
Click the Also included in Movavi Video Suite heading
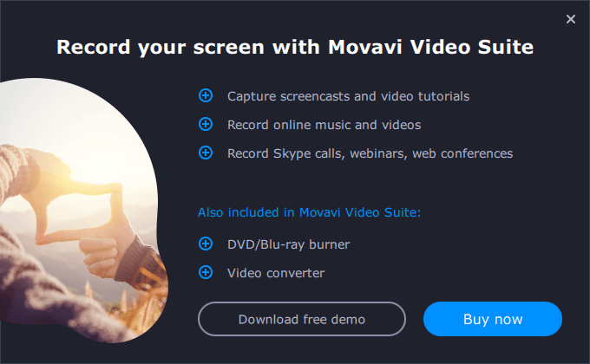coord(309,212)
